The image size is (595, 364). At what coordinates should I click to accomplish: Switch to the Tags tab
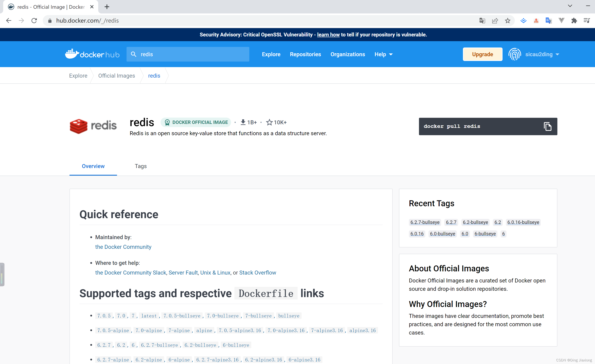click(141, 166)
